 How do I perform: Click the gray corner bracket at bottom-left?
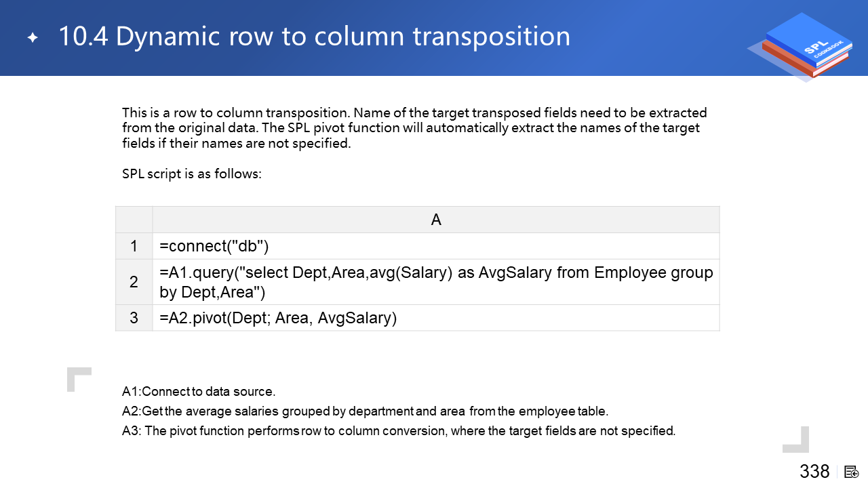78,378
